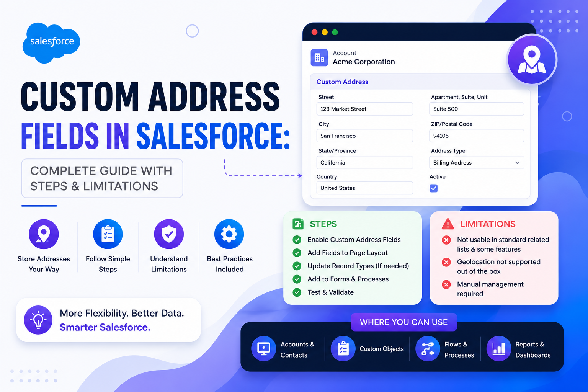Screen dimensions: 588x392
Task: Click the Reports & Dashboards chart icon
Action: point(499,348)
